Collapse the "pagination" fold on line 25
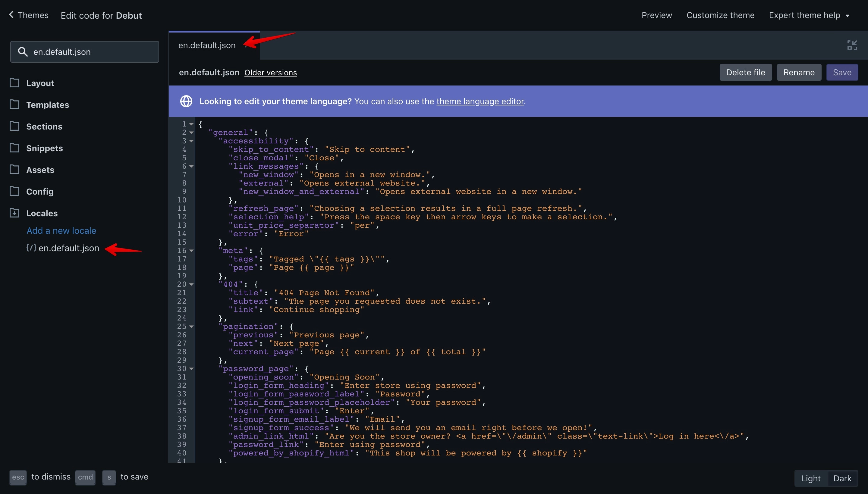 [x=191, y=327]
